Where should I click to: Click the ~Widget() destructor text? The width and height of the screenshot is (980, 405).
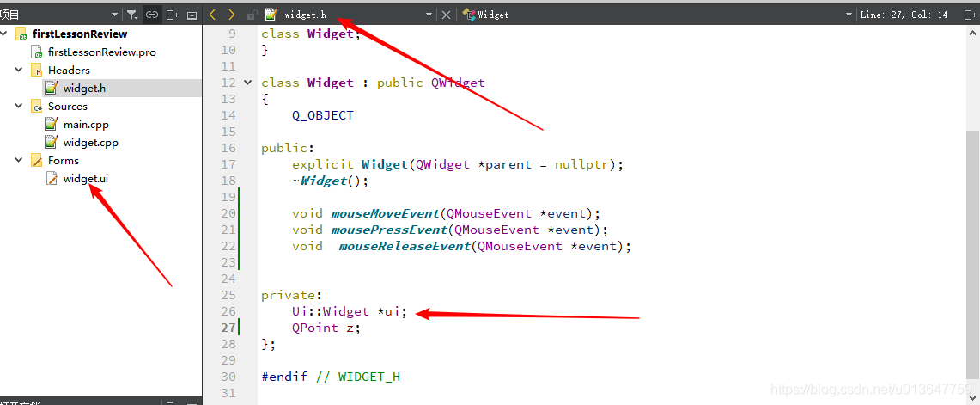tap(330, 181)
